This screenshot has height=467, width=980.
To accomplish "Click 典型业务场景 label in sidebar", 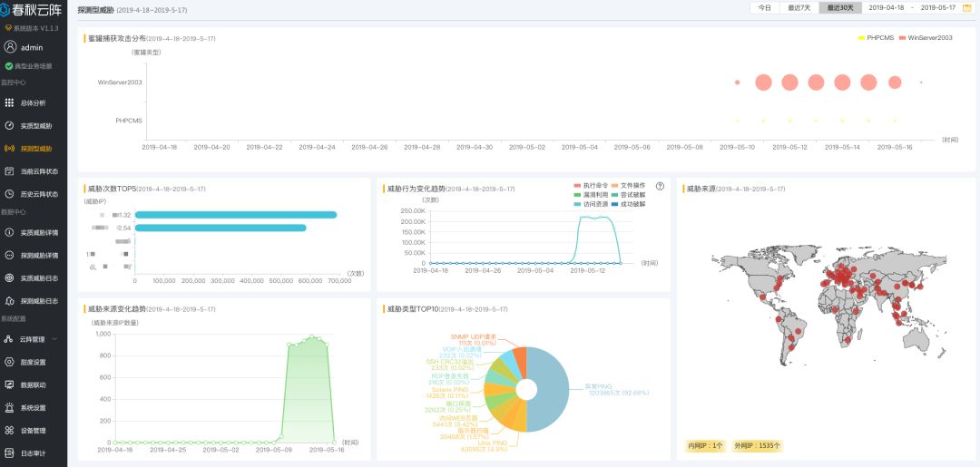I will (x=34, y=66).
